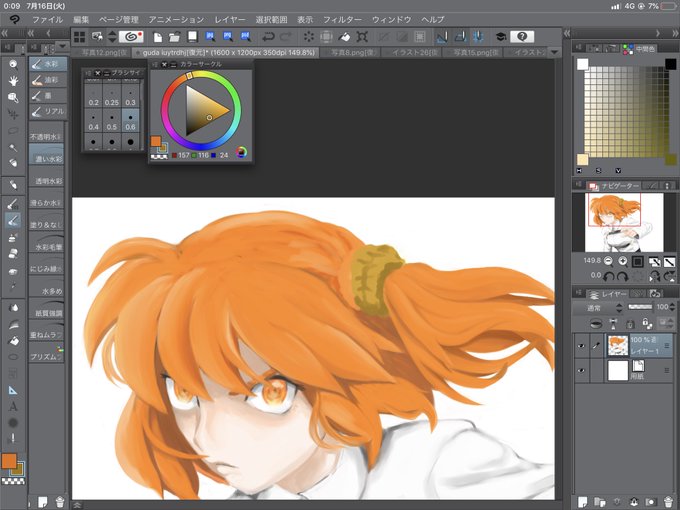Open the フィルター menu
Image resolution: width=680 pixels, height=510 pixels.
(342, 20)
